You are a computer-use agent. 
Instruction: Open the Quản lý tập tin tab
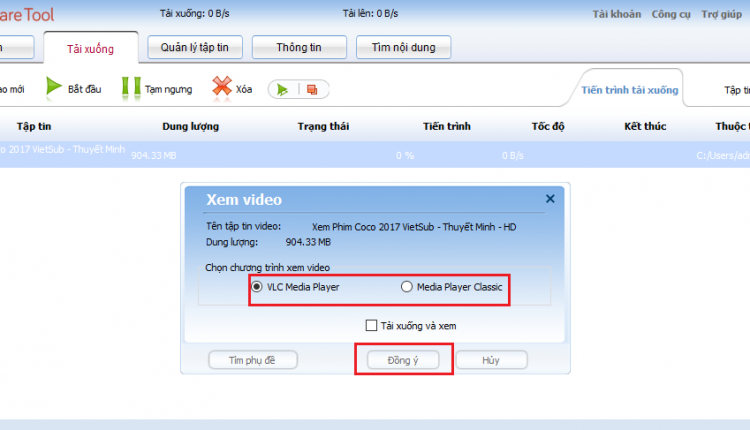click(195, 47)
